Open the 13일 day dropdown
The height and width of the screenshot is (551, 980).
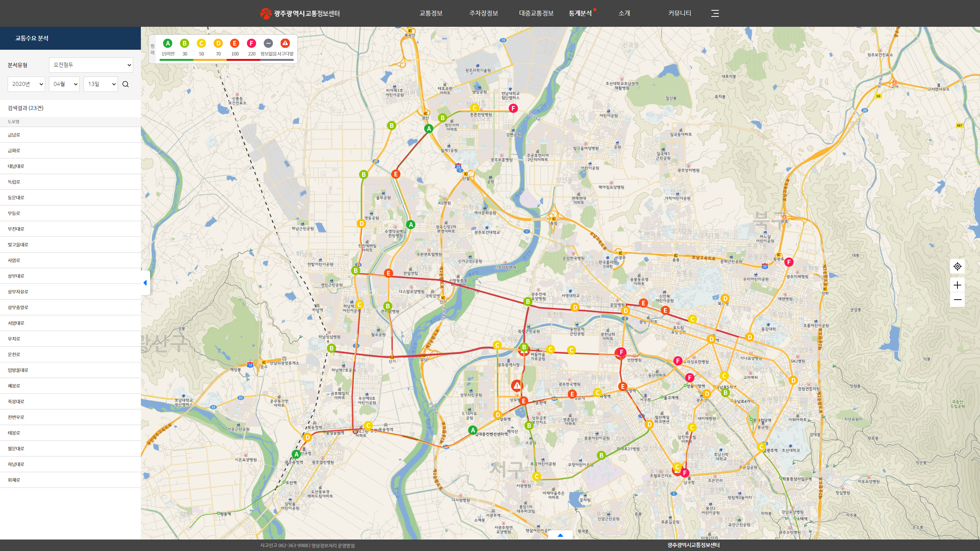(100, 84)
